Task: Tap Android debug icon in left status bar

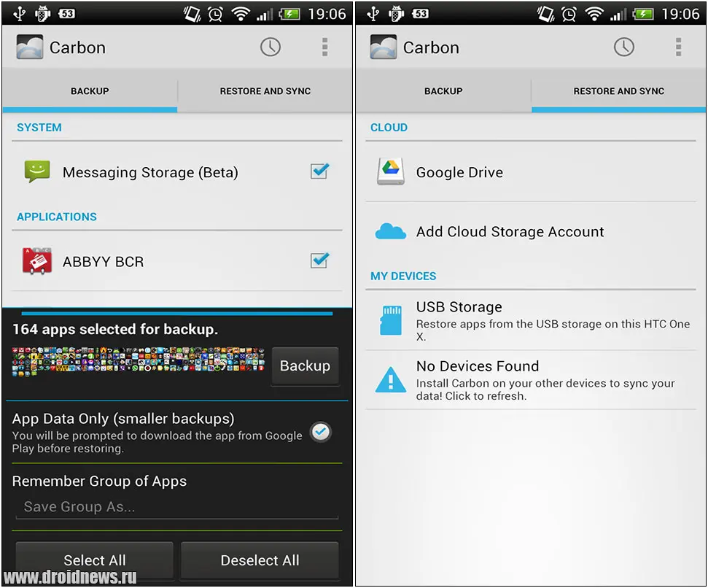Action: point(42,14)
